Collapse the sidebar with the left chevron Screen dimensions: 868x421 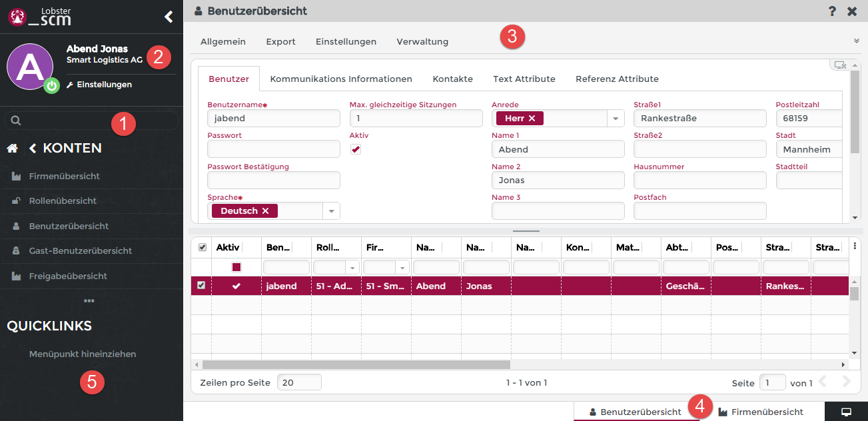169,17
